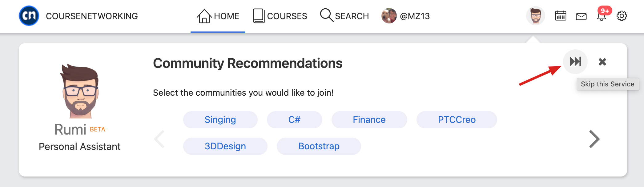
Task: Open the calendar icon in header
Action: [x=561, y=16]
